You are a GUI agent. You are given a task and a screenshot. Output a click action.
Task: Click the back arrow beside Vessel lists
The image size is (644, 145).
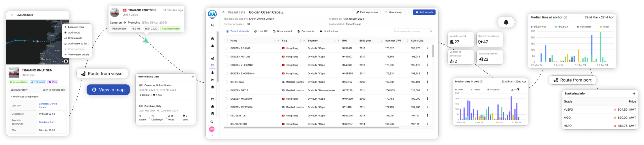[223, 12]
